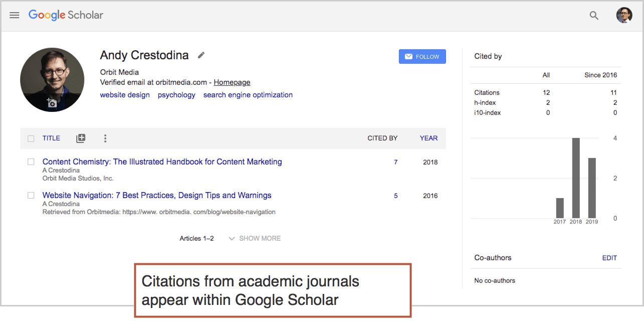This screenshot has width=644, height=324.
Task: Click Orbit Media Studios, Inc. publisher text
Action: pyautogui.click(x=78, y=179)
